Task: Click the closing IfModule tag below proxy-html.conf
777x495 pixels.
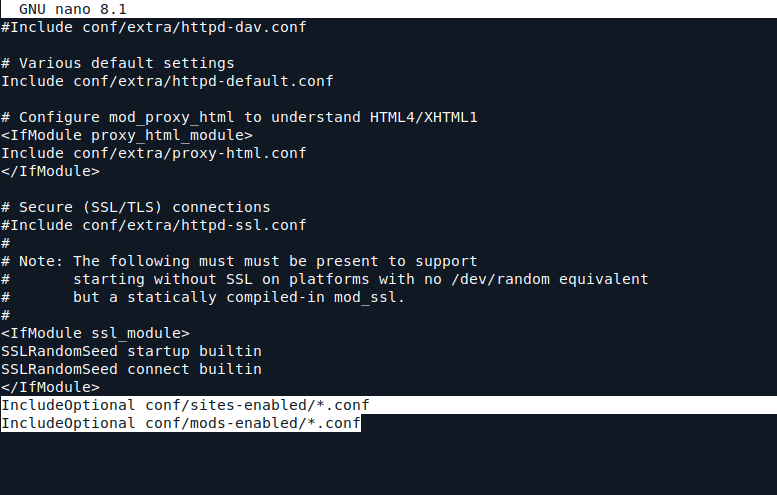Action: point(50,171)
